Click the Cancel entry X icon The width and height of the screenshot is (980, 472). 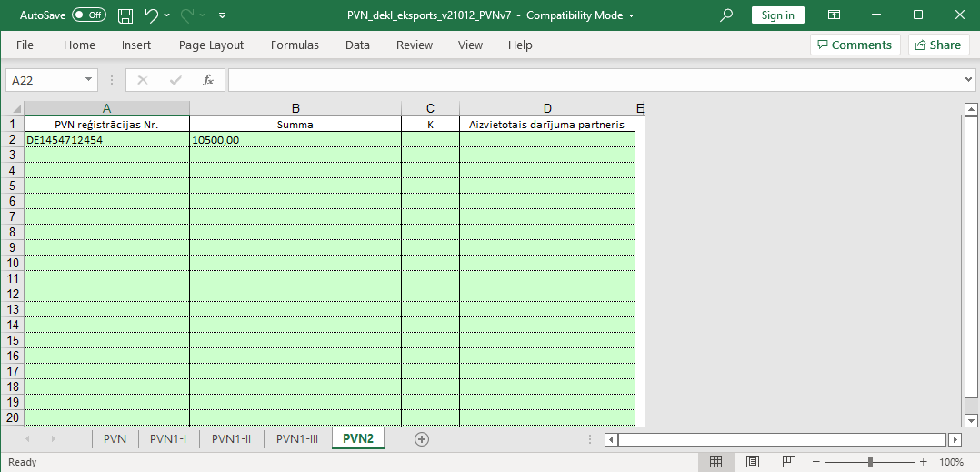(143, 80)
